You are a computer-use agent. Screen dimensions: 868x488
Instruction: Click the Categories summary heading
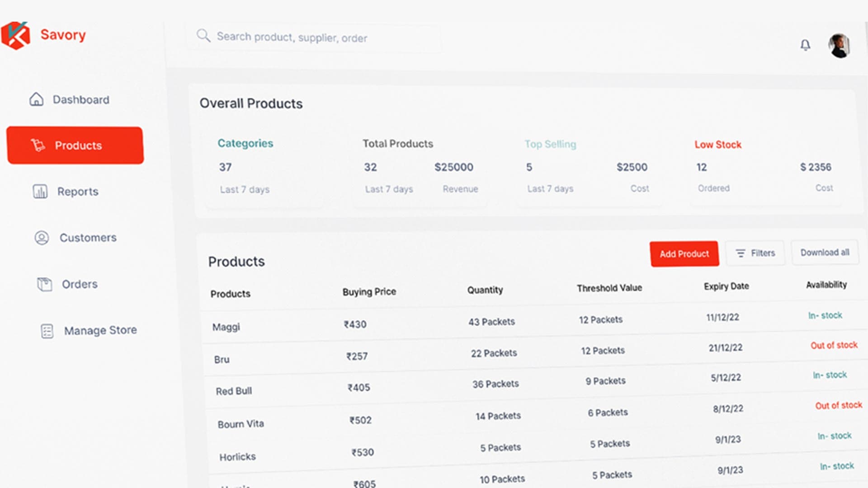[245, 143]
